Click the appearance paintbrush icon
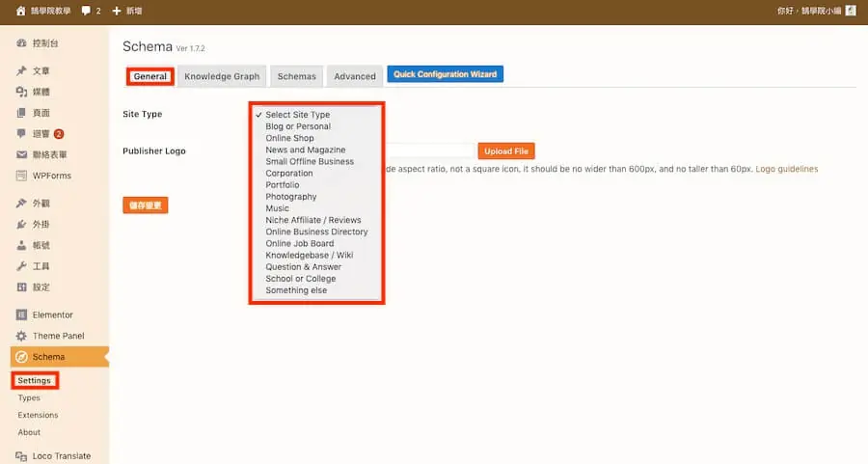Viewport: 868px width, 464px height. tap(21, 204)
